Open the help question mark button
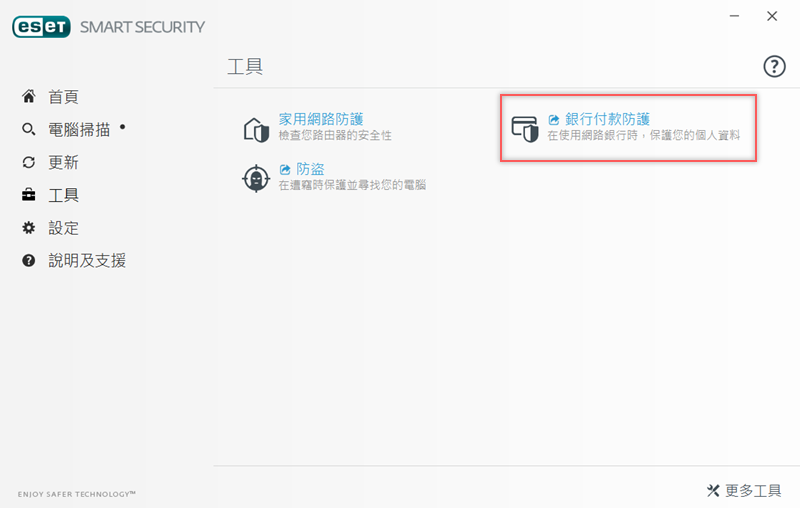 tap(774, 66)
